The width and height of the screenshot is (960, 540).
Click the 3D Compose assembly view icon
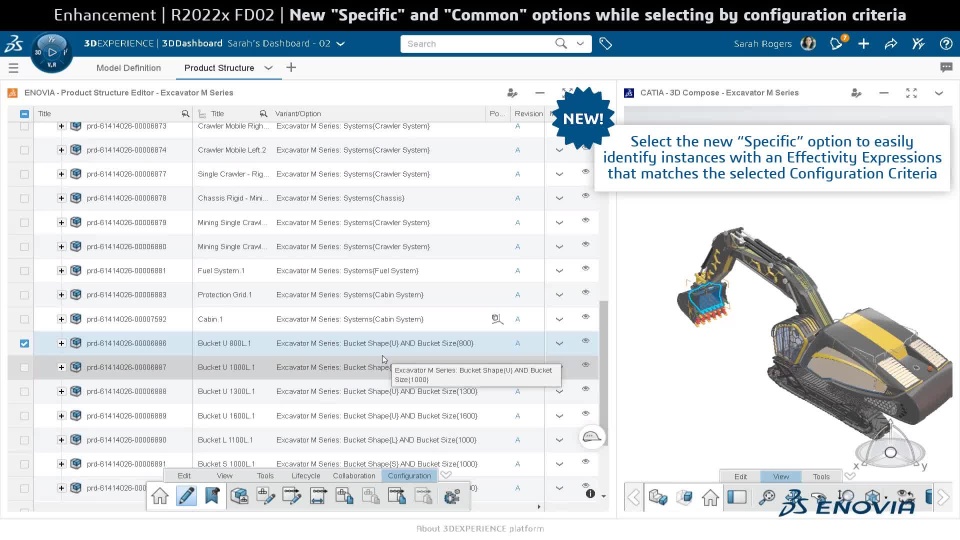[658, 497]
